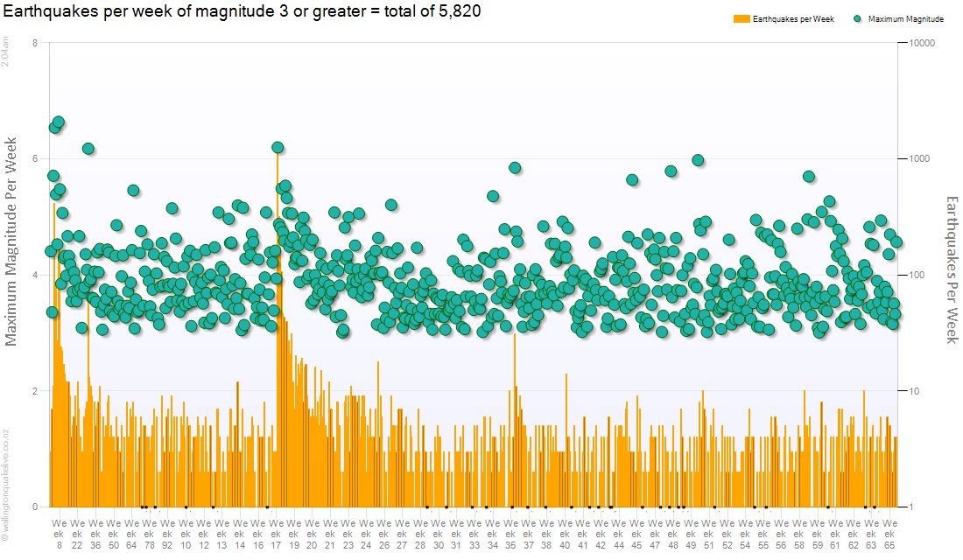Select the topmost green dot above week 49
963x560 pixels.
(698, 160)
